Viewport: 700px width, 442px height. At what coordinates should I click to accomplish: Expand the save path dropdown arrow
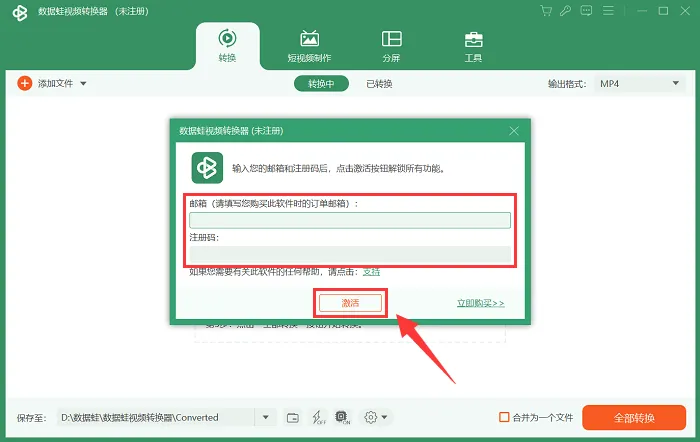click(x=266, y=417)
